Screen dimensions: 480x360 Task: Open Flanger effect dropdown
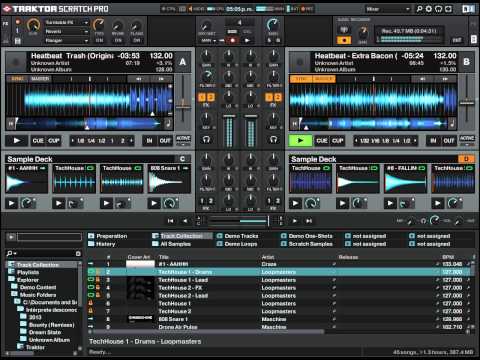tap(67, 40)
